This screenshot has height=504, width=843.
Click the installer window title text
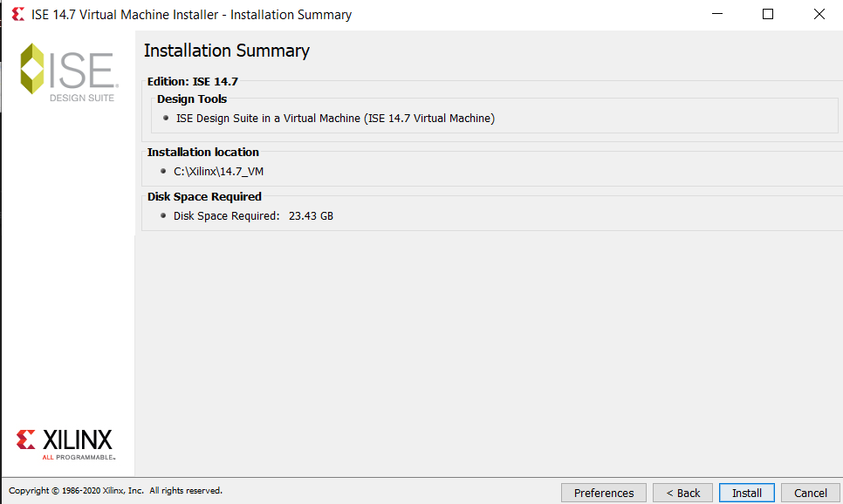191,15
